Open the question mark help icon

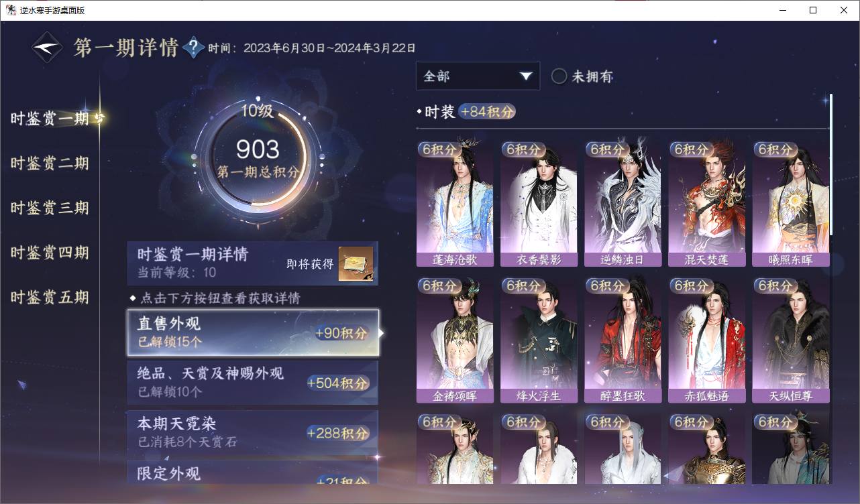click(x=193, y=48)
